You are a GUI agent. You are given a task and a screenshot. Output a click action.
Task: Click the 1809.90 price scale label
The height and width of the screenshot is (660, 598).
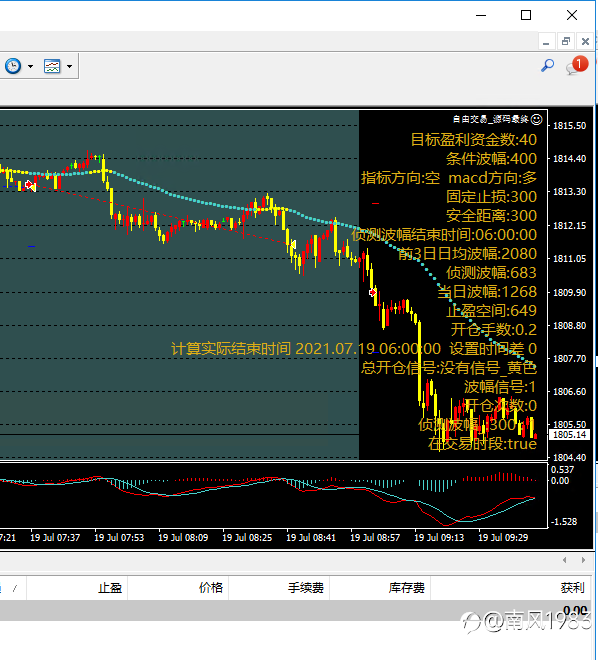click(569, 293)
